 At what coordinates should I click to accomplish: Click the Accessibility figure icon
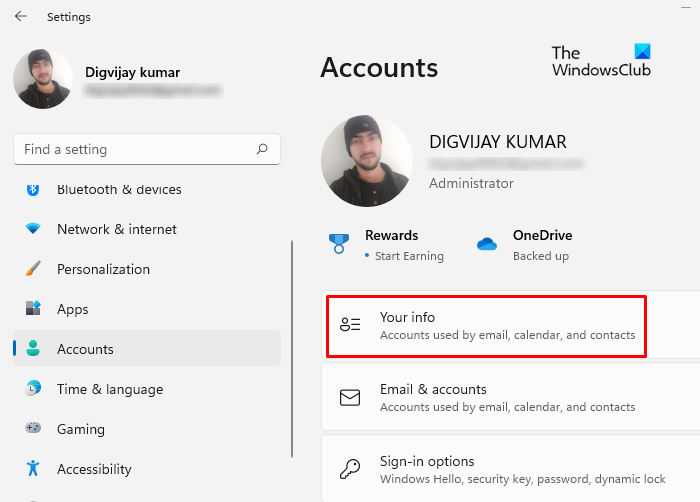pyautogui.click(x=33, y=469)
